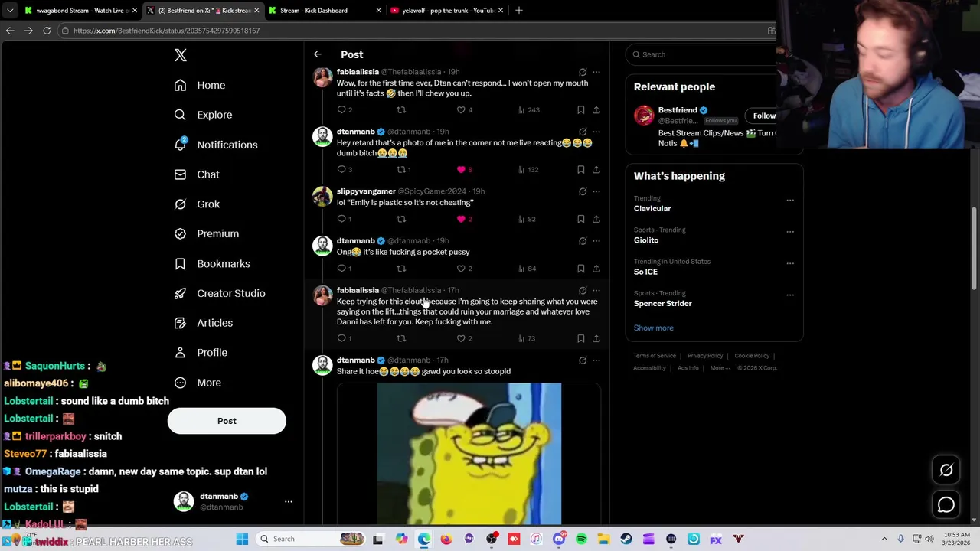Repost dtanmanb's 'Hey retard' reply
This screenshot has height=551, width=980.
[401, 169]
